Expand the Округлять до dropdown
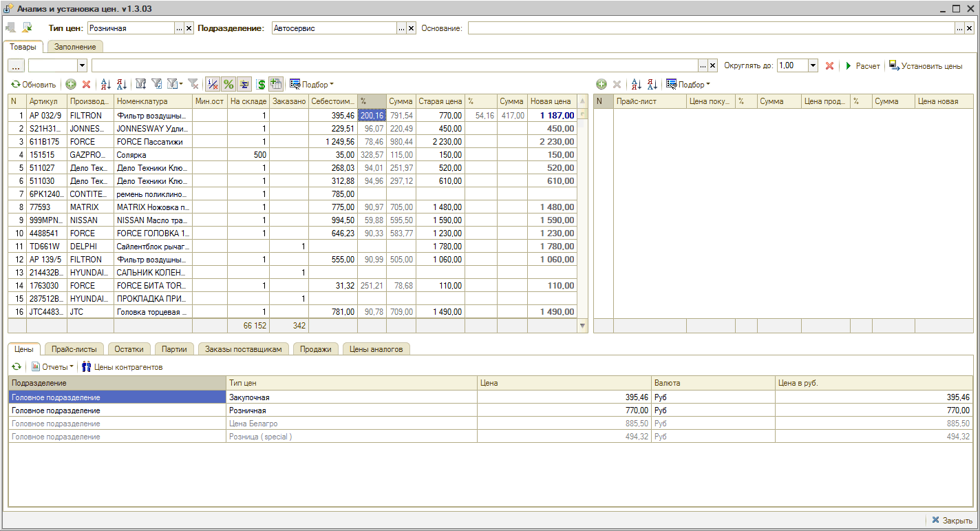980x531 pixels. pos(813,65)
